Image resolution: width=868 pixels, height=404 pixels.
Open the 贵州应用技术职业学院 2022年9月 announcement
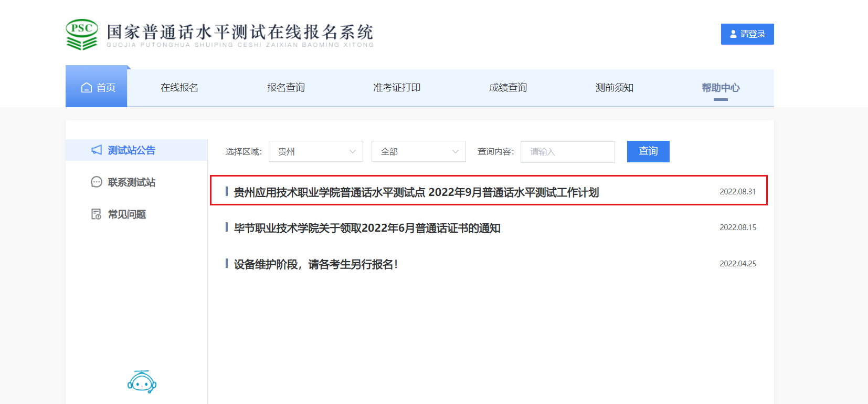[416, 192]
